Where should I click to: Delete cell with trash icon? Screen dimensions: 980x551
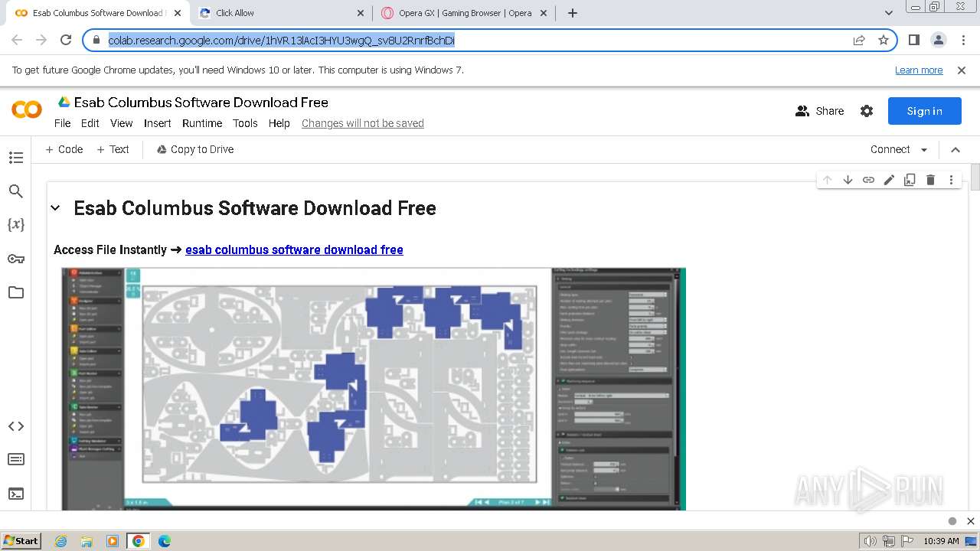pyautogui.click(x=930, y=180)
